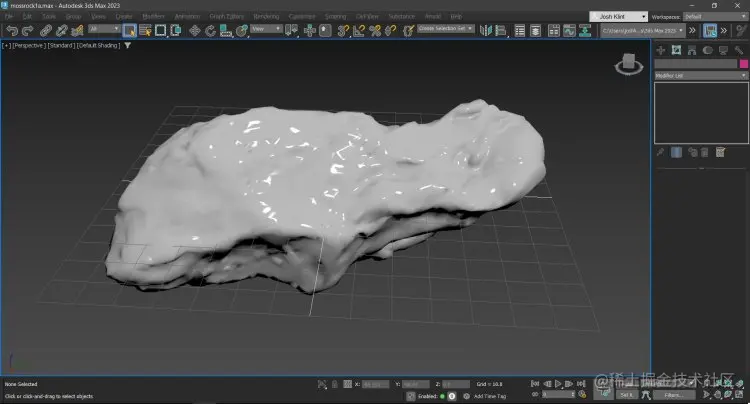750x404 pixels.
Task: Open the selection filter 'All' dropdown
Action: [x=104, y=29]
